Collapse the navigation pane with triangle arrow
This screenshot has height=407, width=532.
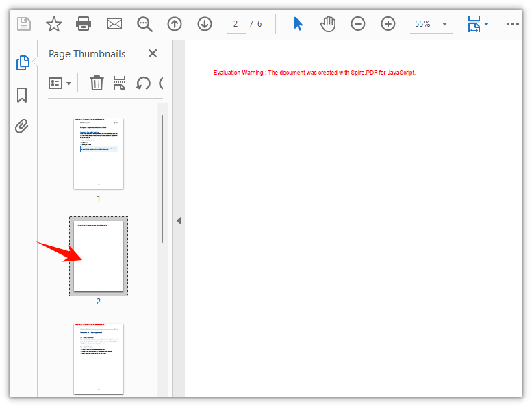click(179, 221)
